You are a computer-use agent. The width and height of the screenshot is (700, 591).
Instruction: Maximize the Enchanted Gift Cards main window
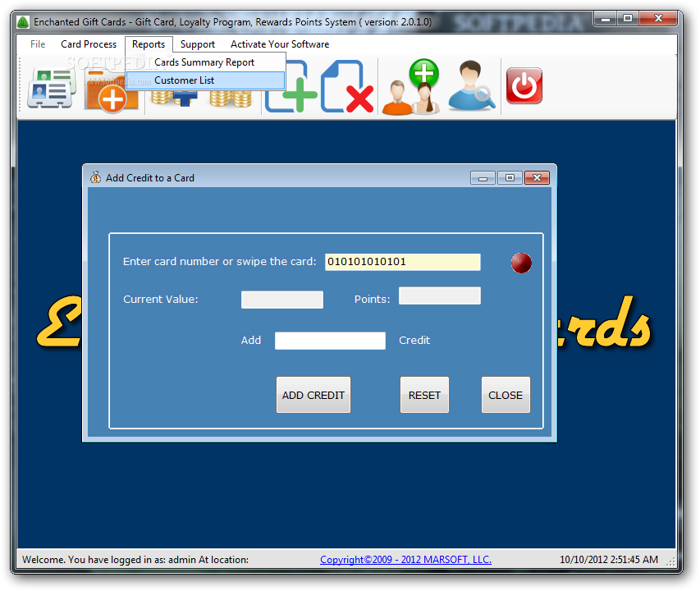click(628, 19)
